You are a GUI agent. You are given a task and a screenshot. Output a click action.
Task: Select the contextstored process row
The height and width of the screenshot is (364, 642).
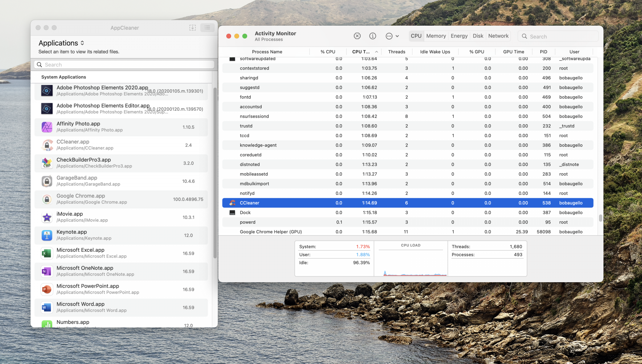pos(408,68)
